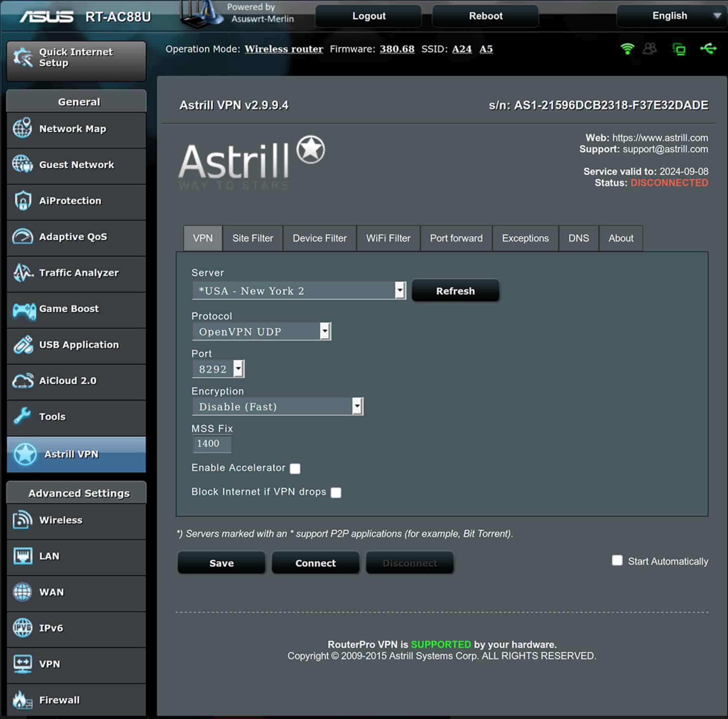Click the Refresh server list button
Image resolution: width=728 pixels, height=719 pixels.
pos(455,291)
